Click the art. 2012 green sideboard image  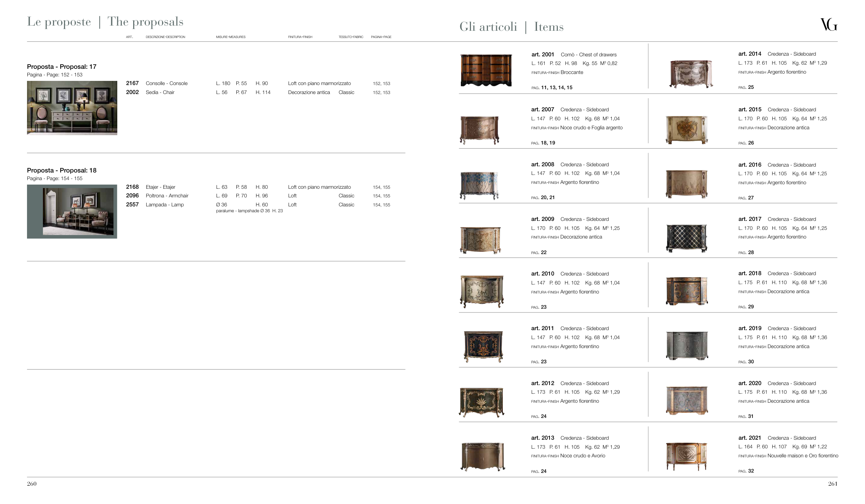[482, 402]
